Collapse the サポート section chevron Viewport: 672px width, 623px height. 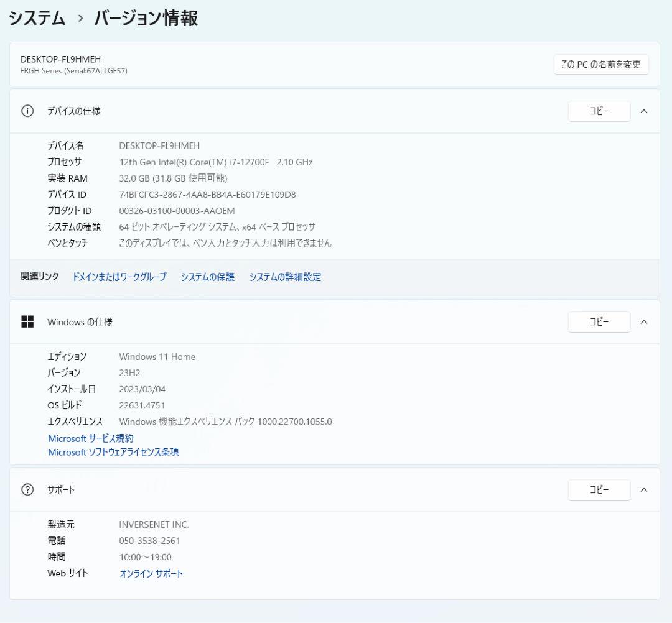(x=644, y=490)
